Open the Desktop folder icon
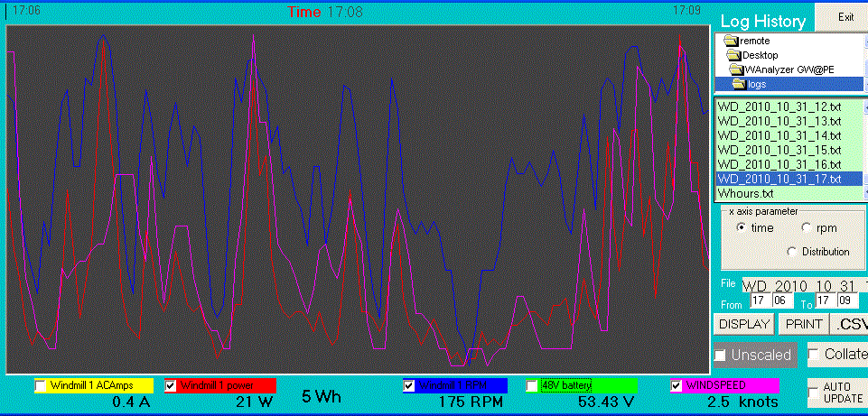 click(x=734, y=56)
